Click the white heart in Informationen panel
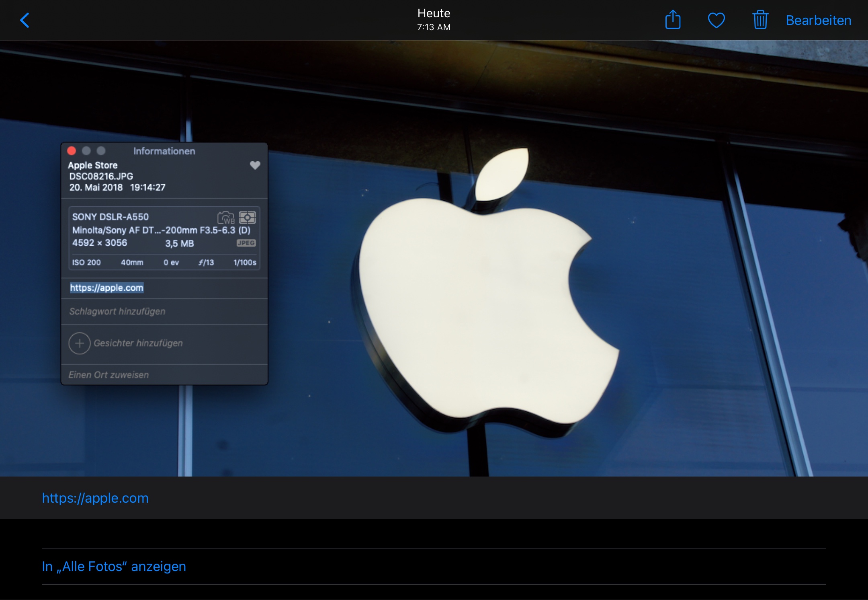 (x=255, y=165)
